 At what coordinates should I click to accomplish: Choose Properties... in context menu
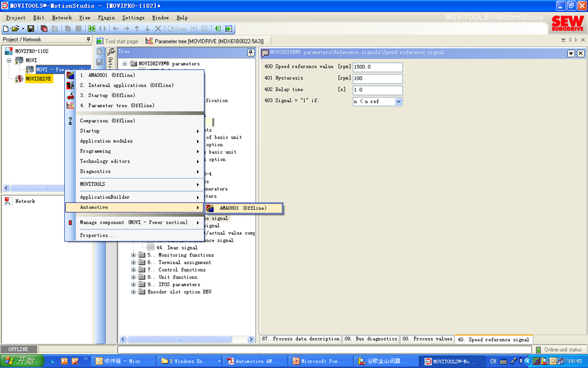click(x=134, y=236)
